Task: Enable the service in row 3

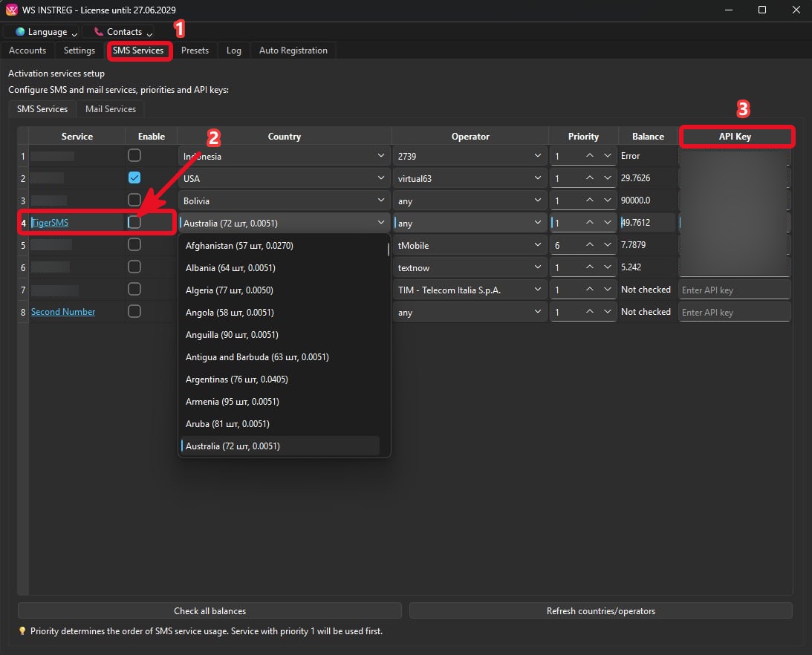Action: pos(134,200)
